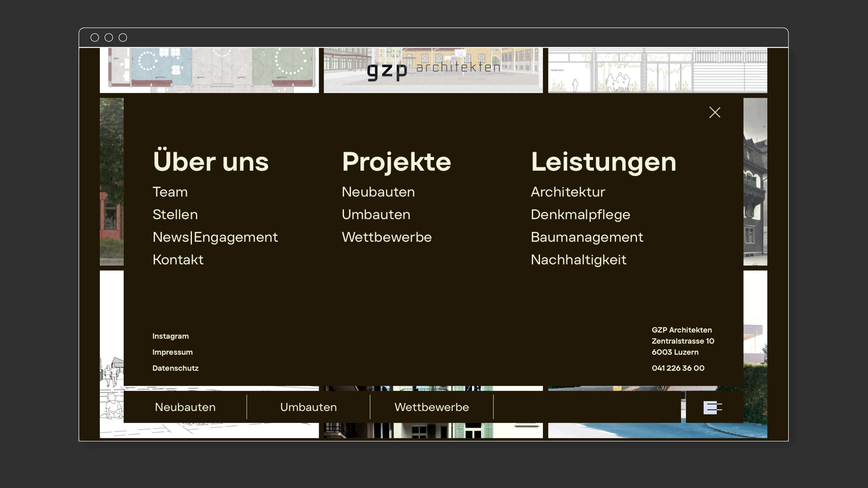Switch to Umbauten tab in bottom bar
Screen dimensions: 868x488
[x=308, y=407]
